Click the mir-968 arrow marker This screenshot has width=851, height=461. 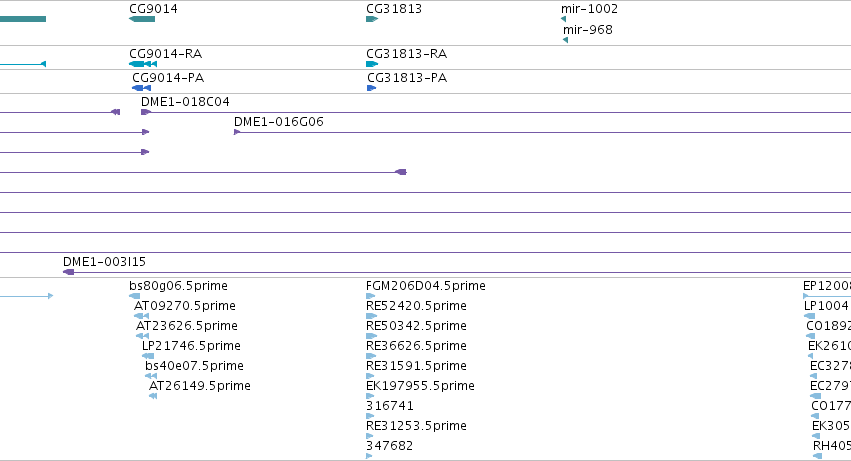[x=566, y=40]
